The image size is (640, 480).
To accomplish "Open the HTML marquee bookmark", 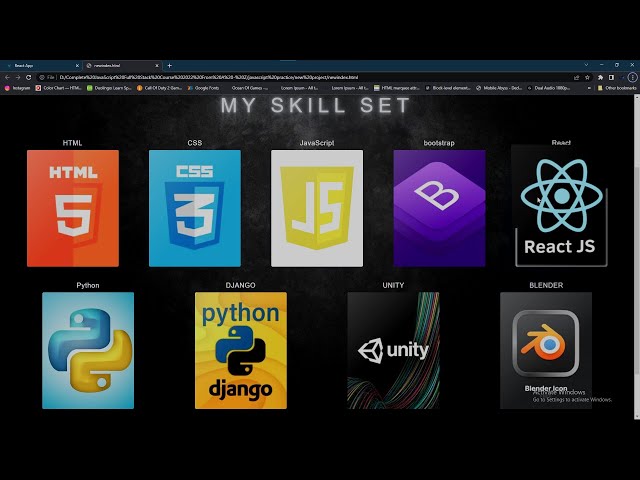I will click(397, 88).
